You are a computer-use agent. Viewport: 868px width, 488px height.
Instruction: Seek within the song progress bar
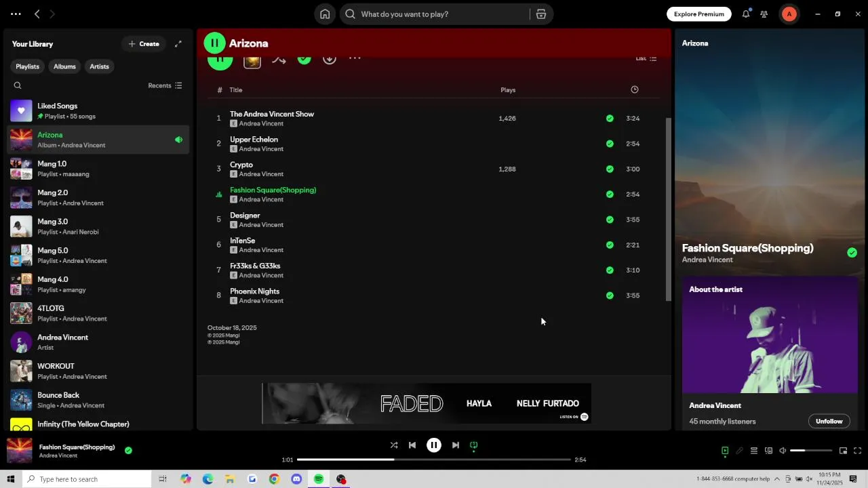coord(434,460)
